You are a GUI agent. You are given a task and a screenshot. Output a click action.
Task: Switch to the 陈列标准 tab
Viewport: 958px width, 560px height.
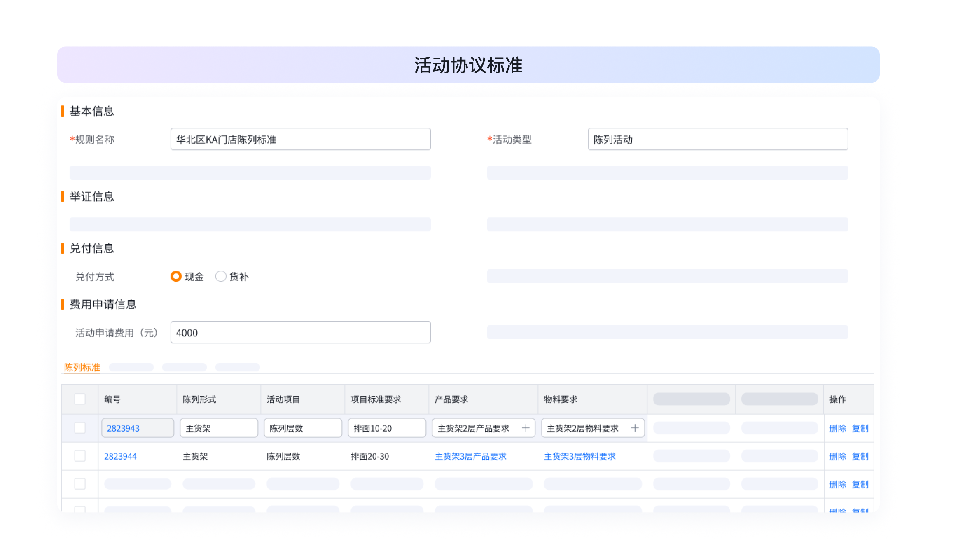coord(82,367)
